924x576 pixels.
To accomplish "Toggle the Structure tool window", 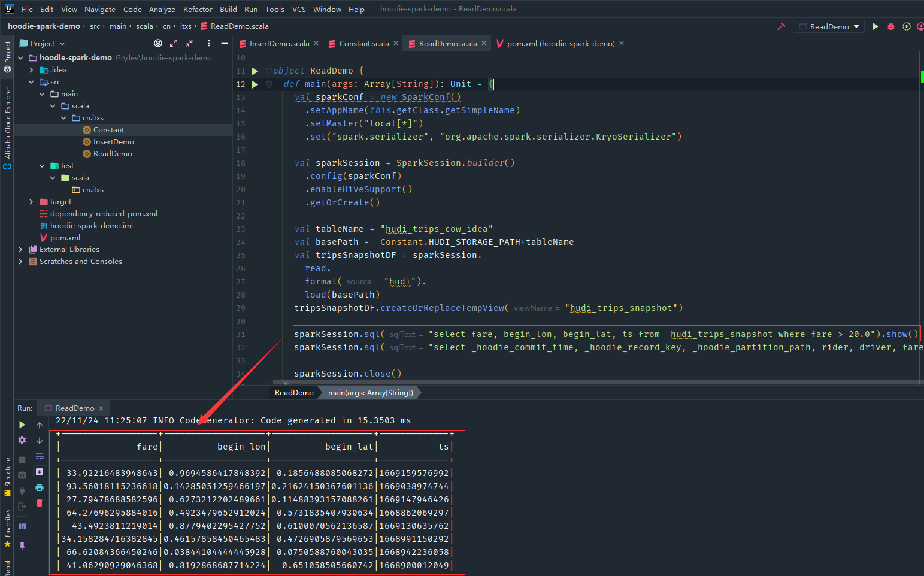I will click(x=7, y=477).
